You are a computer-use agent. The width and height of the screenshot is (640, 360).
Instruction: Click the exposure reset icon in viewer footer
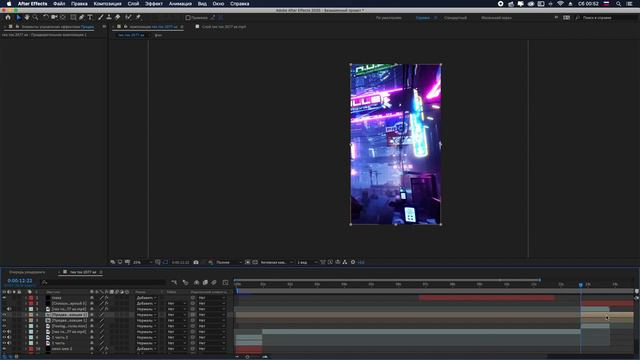(x=353, y=262)
